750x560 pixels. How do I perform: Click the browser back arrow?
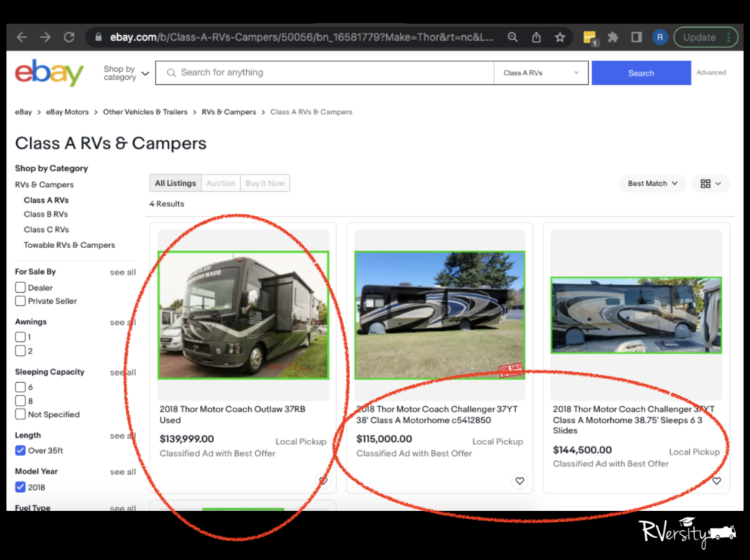click(22, 37)
